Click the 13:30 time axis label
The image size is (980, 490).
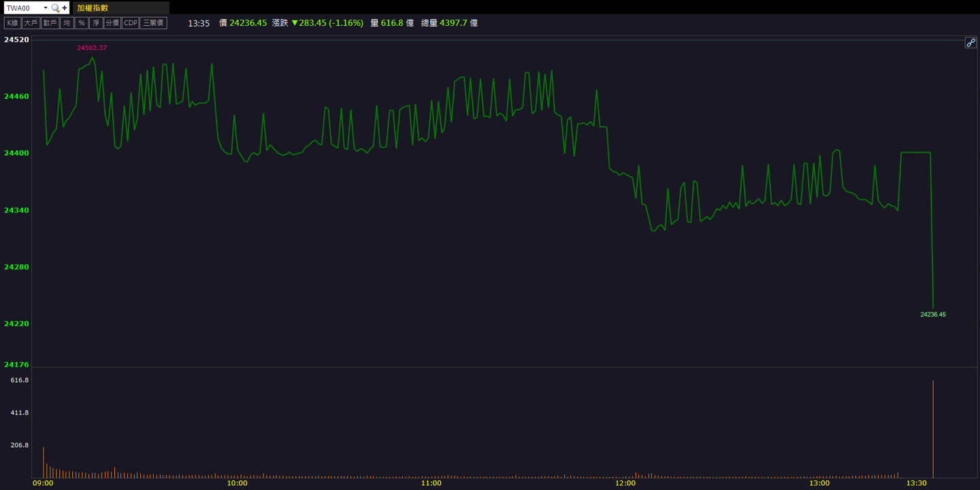[x=917, y=483]
